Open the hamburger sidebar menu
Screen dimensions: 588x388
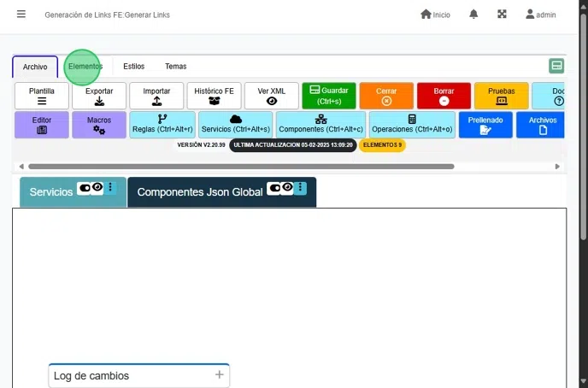(21, 15)
